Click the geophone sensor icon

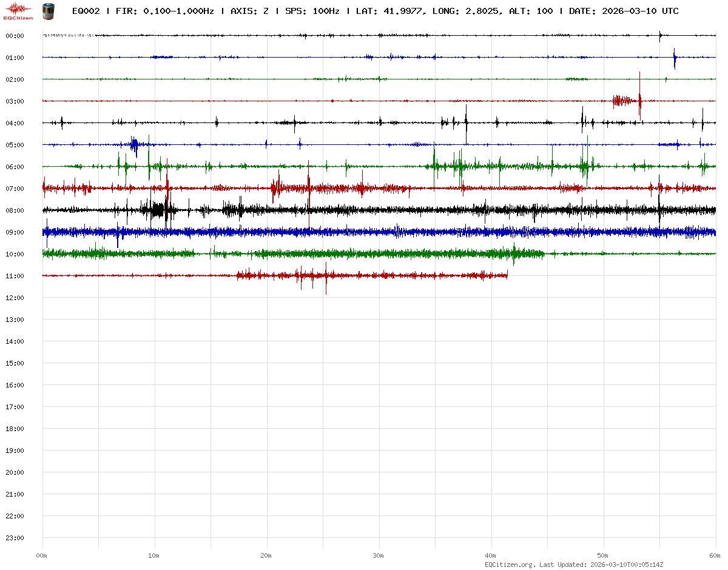point(47,10)
